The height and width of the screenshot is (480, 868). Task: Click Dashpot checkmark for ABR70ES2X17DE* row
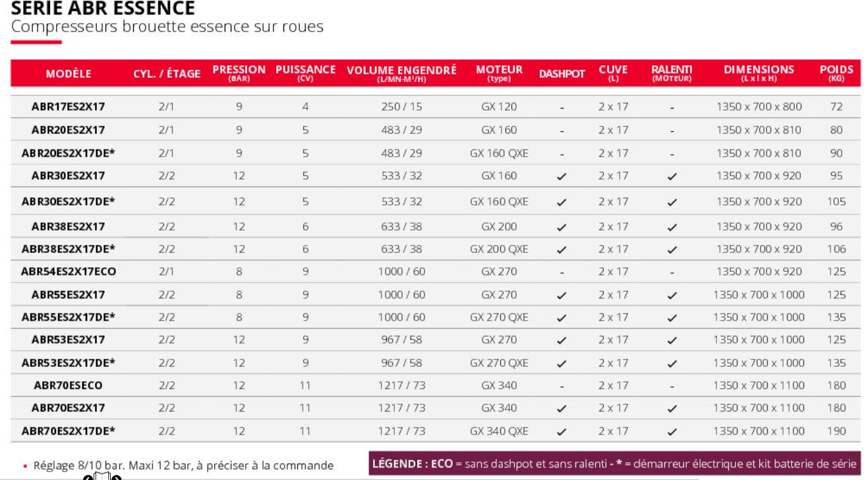(x=562, y=432)
